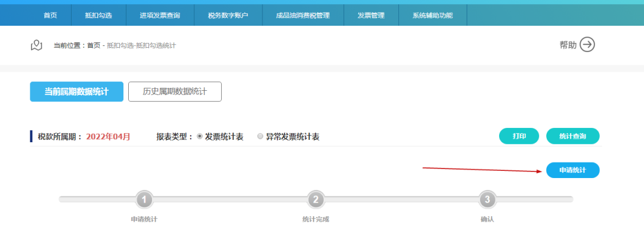Switch to 历史属期数据统计 tab
Image resolution: width=644 pixels, height=242 pixels.
[x=175, y=91]
